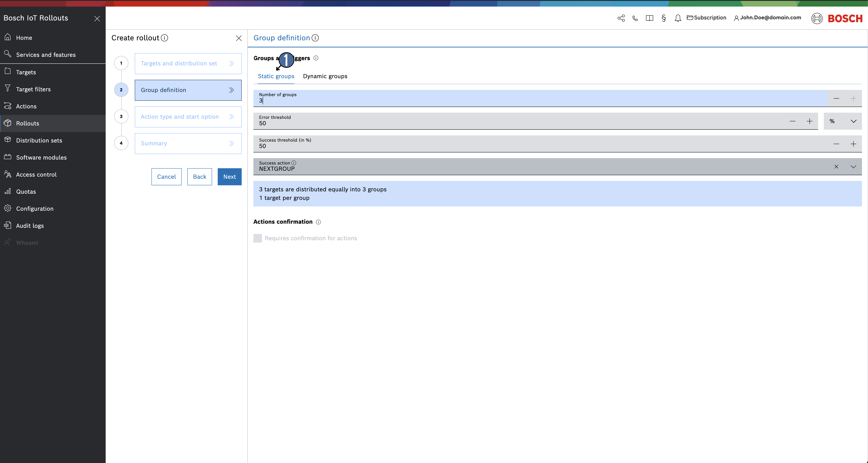Open info icon beside Group definition title
The width and height of the screenshot is (868, 463).
pos(315,38)
